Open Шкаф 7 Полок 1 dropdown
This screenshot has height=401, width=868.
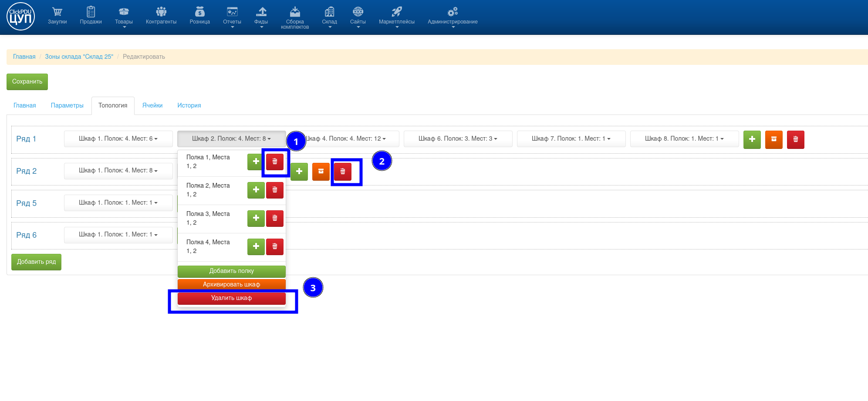(571, 139)
